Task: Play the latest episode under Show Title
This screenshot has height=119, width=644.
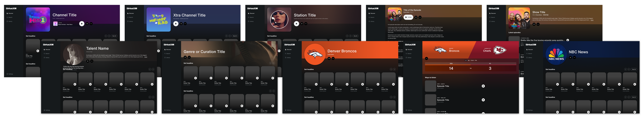Action: [x=568, y=40]
